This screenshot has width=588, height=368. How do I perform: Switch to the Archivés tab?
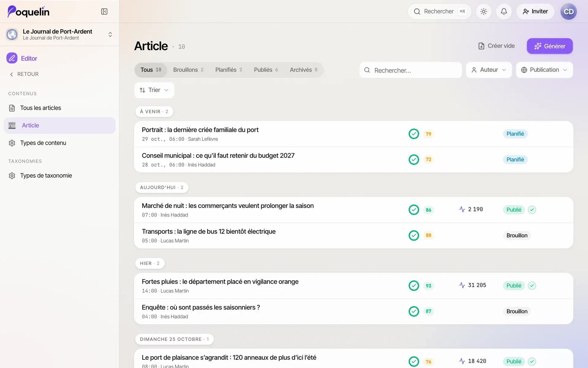click(303, 70)
